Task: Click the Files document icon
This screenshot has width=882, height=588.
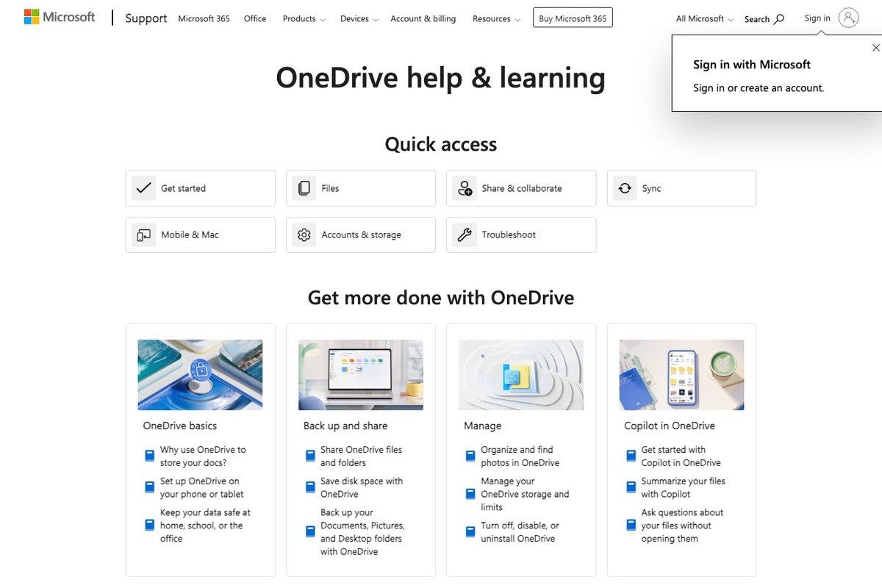Action: point(304,188)
